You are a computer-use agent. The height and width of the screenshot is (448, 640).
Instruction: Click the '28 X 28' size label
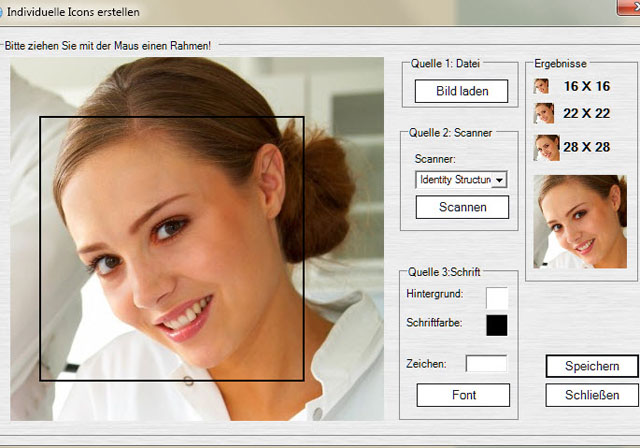click(586, 148)
